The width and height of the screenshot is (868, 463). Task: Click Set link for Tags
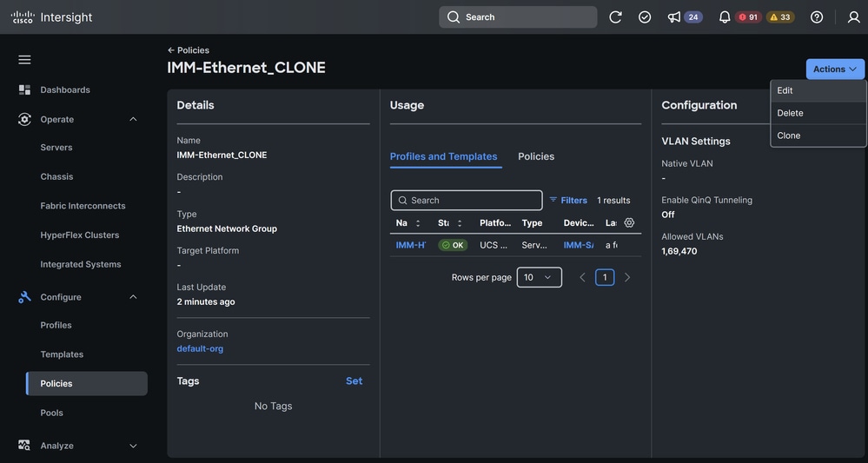[x=354, y=380]
